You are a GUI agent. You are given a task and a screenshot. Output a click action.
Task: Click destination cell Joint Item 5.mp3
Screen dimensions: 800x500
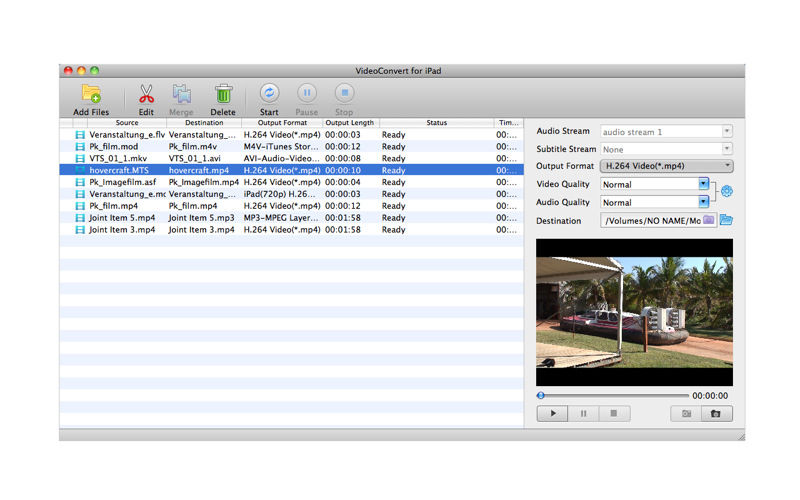coord(202,218)
